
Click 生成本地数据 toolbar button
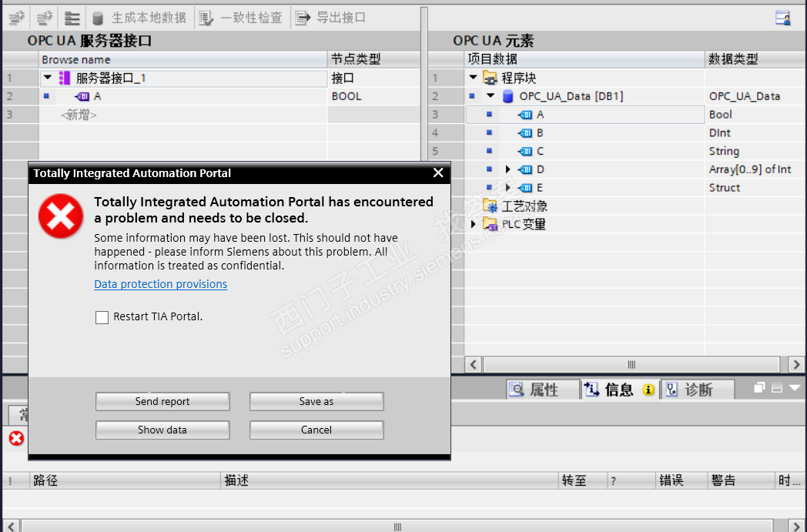click(139, 18)
